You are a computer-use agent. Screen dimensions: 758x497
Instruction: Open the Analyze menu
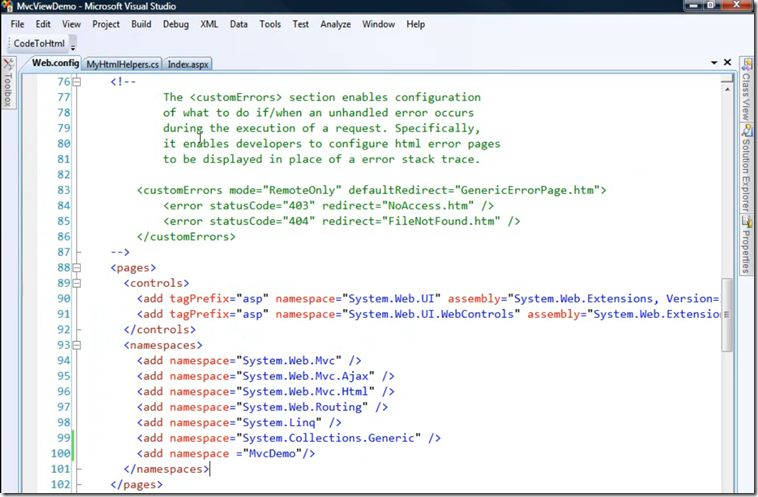(335, 24)
